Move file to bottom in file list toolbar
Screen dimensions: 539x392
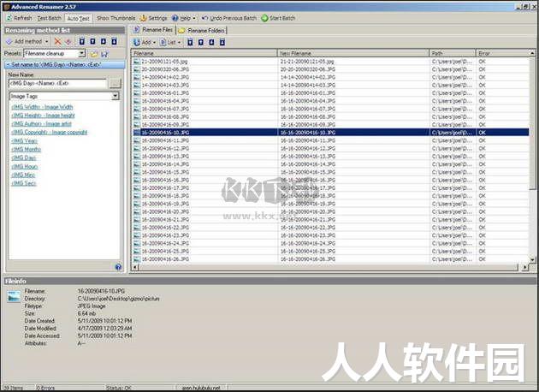click(x=222, y=42)
